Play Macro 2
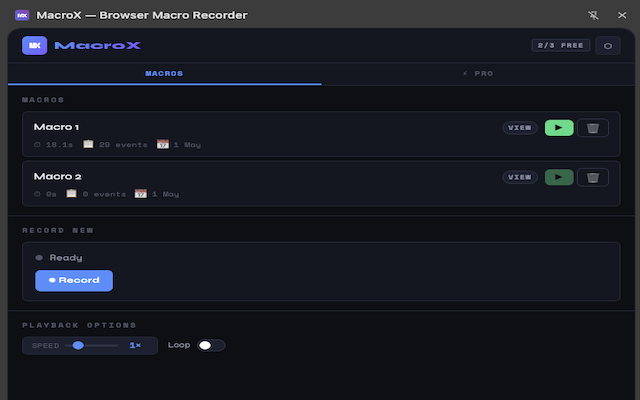This screenshot has width=640, height=400. [x=559, y=177]
